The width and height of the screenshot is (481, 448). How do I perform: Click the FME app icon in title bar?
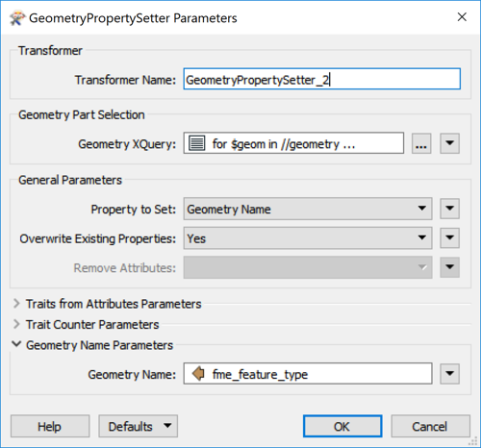[16, 18]
